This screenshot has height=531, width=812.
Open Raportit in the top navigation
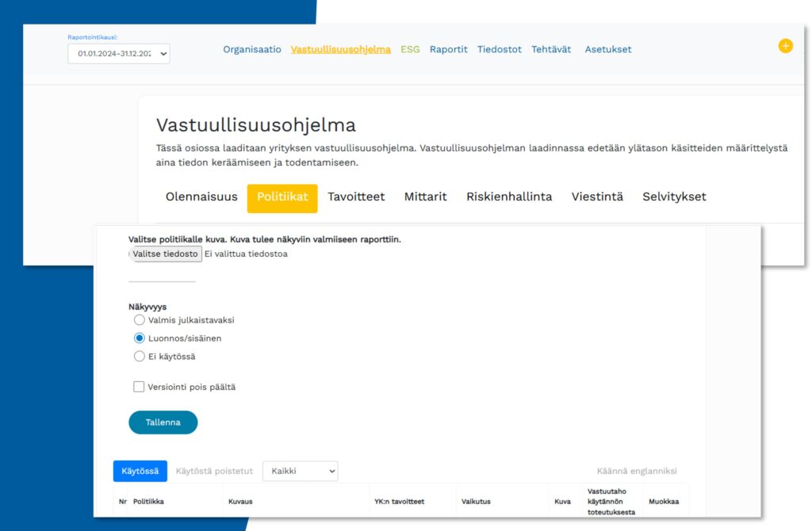pyautogui.click(x=448, y=49)
